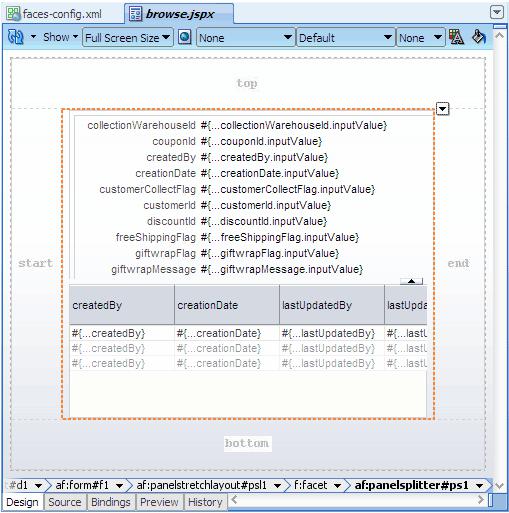Open the narrow None dropdown near right
This screenshot has width=509, height=513.
pyautogui.click(x=420, y=38)
